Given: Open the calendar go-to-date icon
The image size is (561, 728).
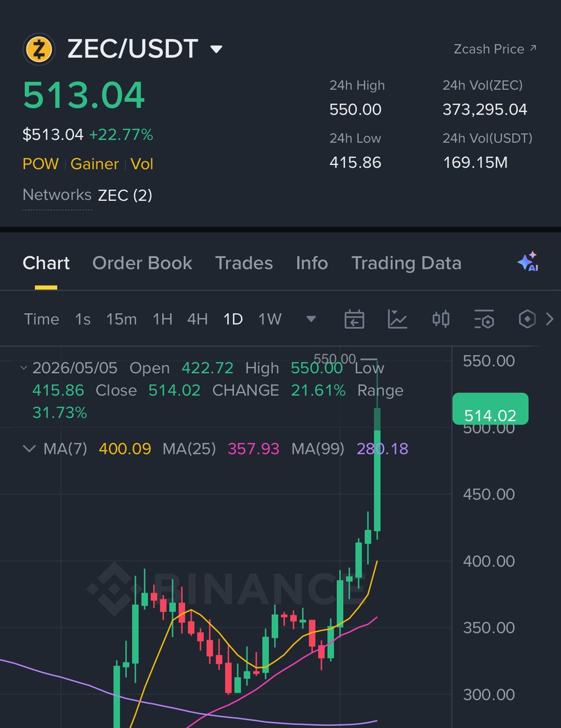Looking at the screenshot, I should pos(355,318).
